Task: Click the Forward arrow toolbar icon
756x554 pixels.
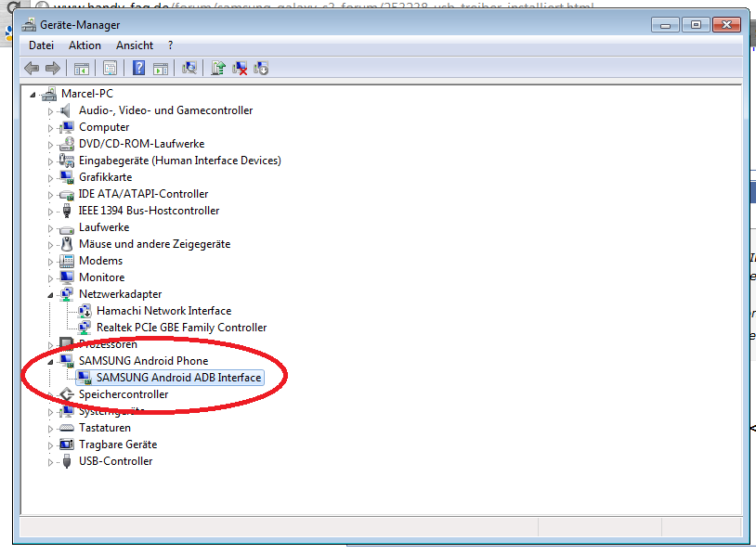Action: coord(53,68)
